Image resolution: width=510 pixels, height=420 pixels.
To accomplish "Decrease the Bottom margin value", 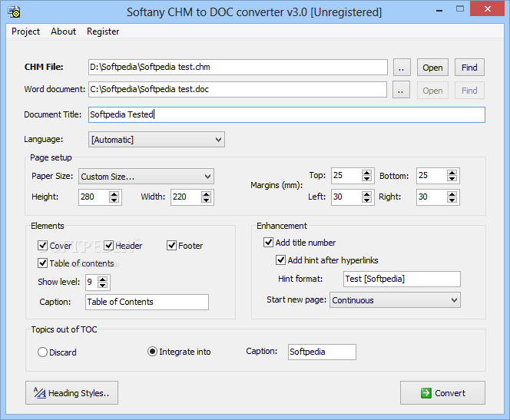I will pyautogui.click(x=452, y=178).
